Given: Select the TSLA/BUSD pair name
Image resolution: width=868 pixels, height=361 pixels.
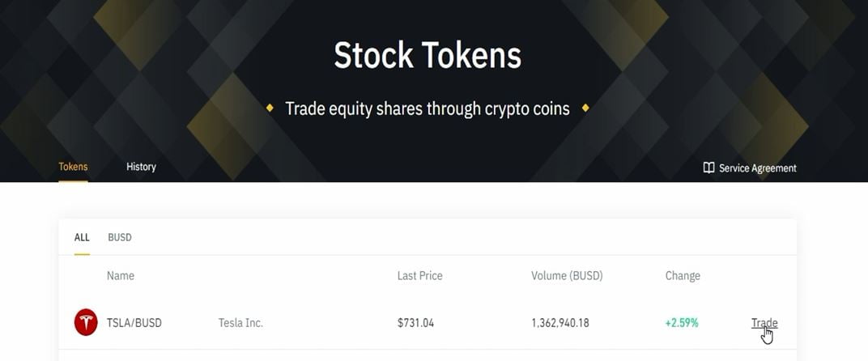Looking at the screenshot, I should pyautogui.click(x=134, y=323).
